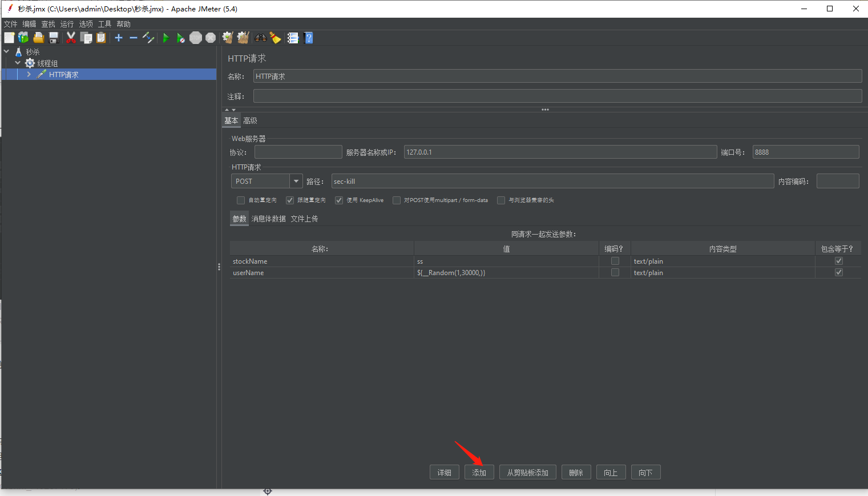The width and height of the screenshot is (868, 496).
Task: Enable 自动重定向 checkbox
Action: 241,200
